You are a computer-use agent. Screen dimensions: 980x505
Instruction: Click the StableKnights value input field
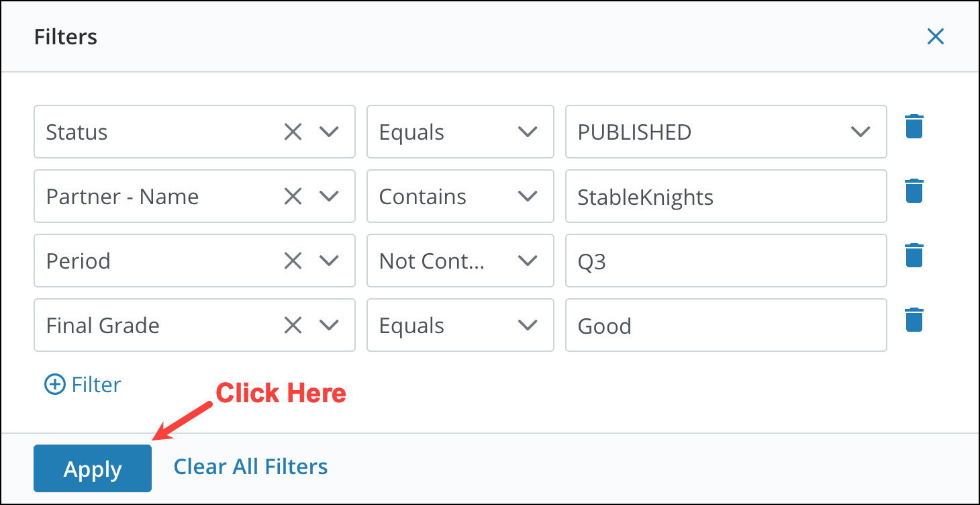[x=726, y=196]
